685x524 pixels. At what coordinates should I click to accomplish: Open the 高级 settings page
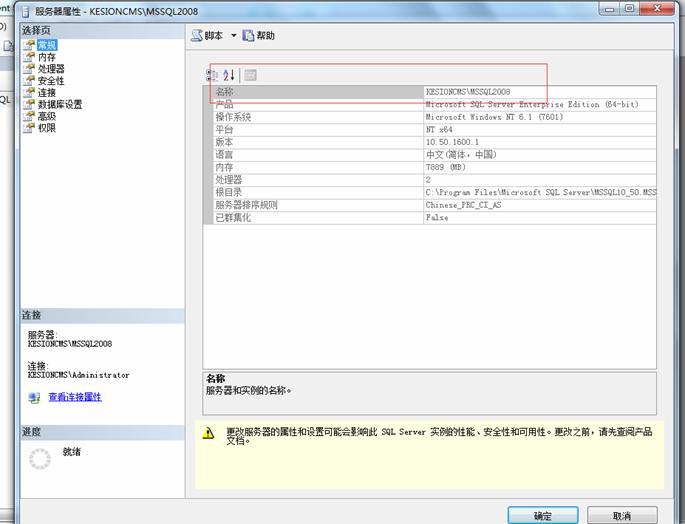tap(47, 116)
